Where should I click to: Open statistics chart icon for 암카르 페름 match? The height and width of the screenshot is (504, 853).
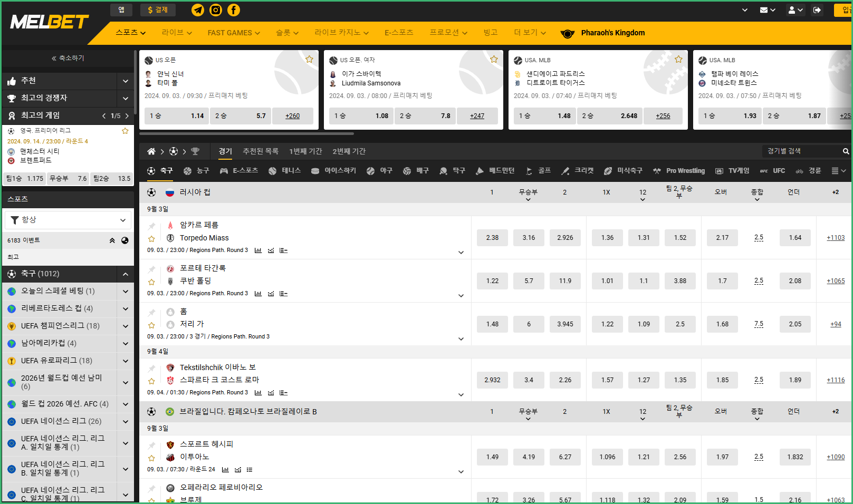click(x=258, y=250)
